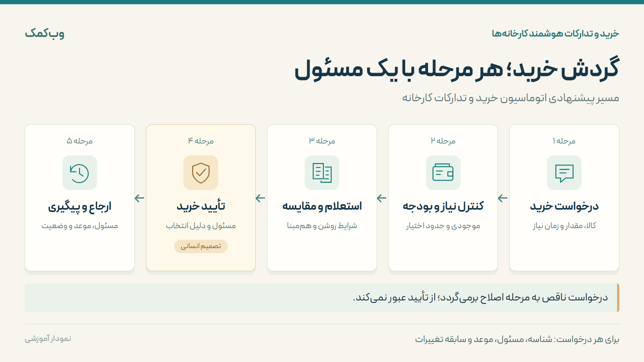
Task: Click the description 'شرایط روشن و هم‌مبنا'
Action: [x=322, y=226]
